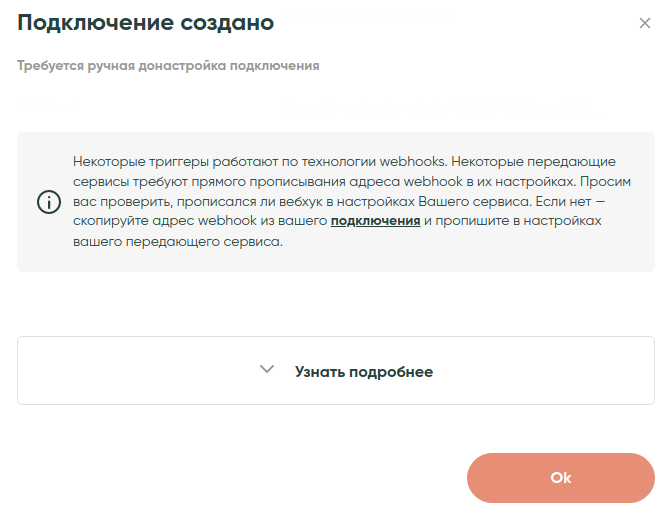Viewport: 672px width, 520px height.
Task: Expand the "Узнать подробнее" label
Action: [x=363, y=371]
